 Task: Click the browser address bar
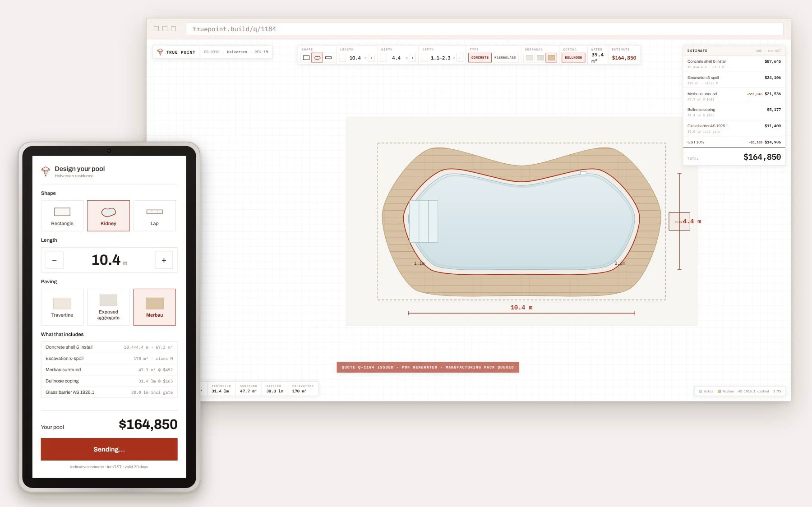[484, 29]
